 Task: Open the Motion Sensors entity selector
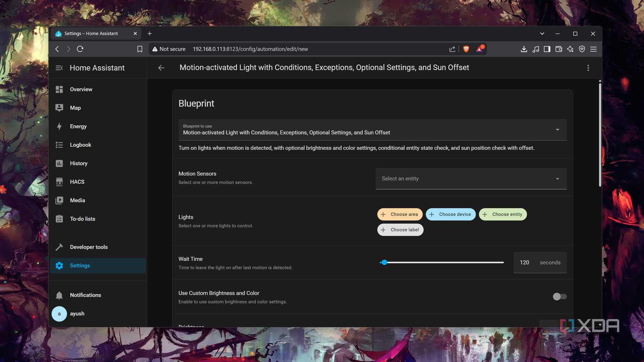[471, 179]
